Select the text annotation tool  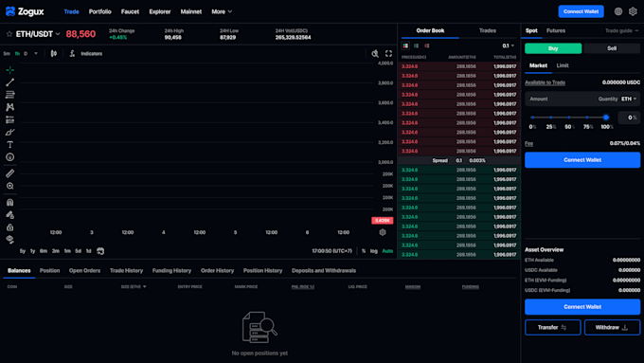9,145
